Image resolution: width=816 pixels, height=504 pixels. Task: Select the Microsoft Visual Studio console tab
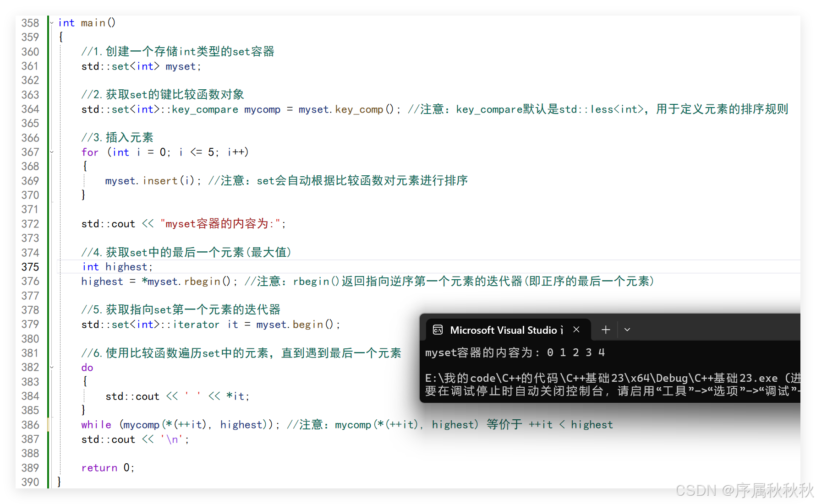tap(508, 330)
